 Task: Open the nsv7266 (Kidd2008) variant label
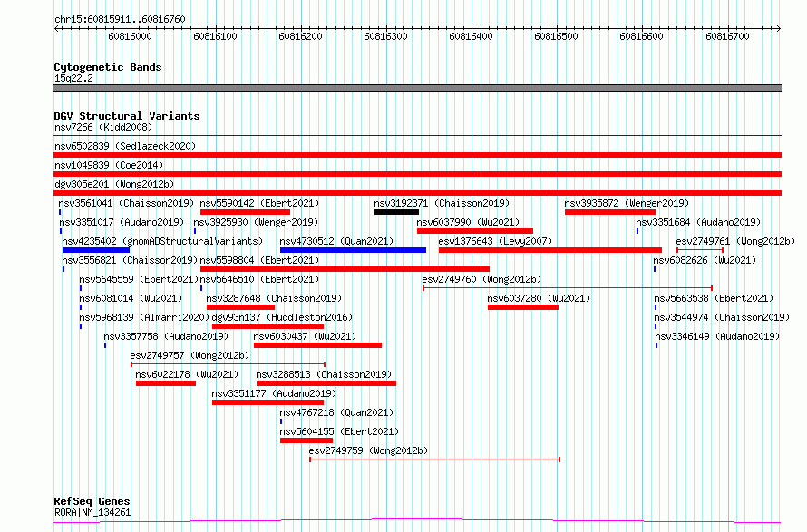pyautogui.click(x=103, y=127)
